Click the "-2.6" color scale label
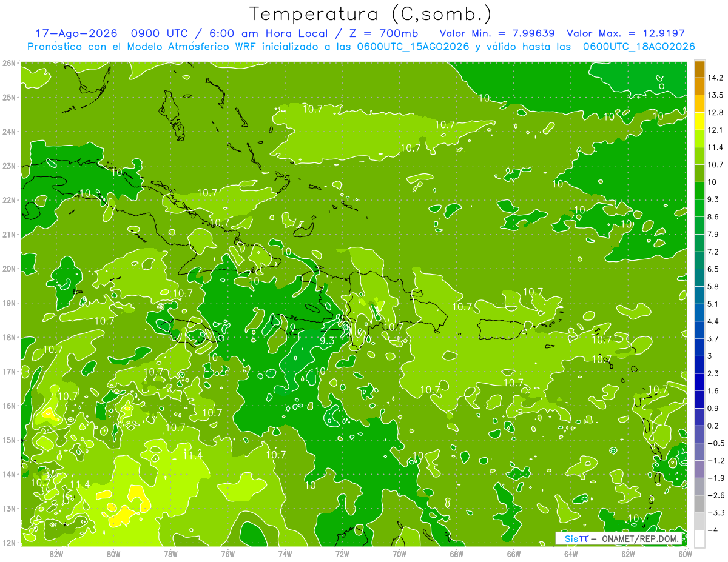This screenshot has height=562, width=728. point(716,495)
